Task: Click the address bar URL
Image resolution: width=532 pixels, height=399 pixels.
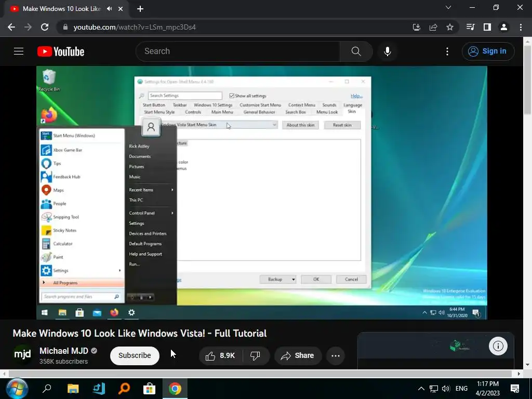Action: 135,27
